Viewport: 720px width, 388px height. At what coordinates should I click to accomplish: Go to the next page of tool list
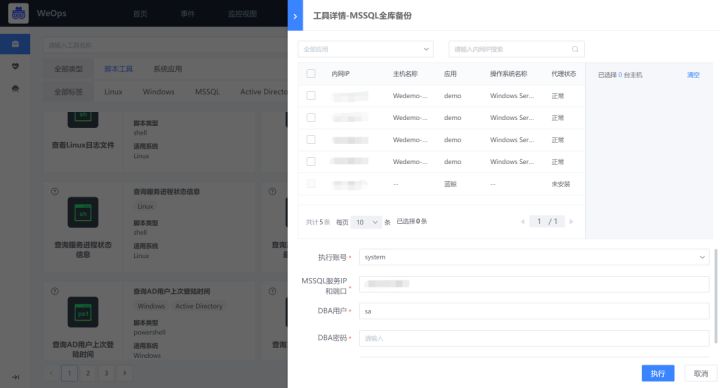click(124, 373)
